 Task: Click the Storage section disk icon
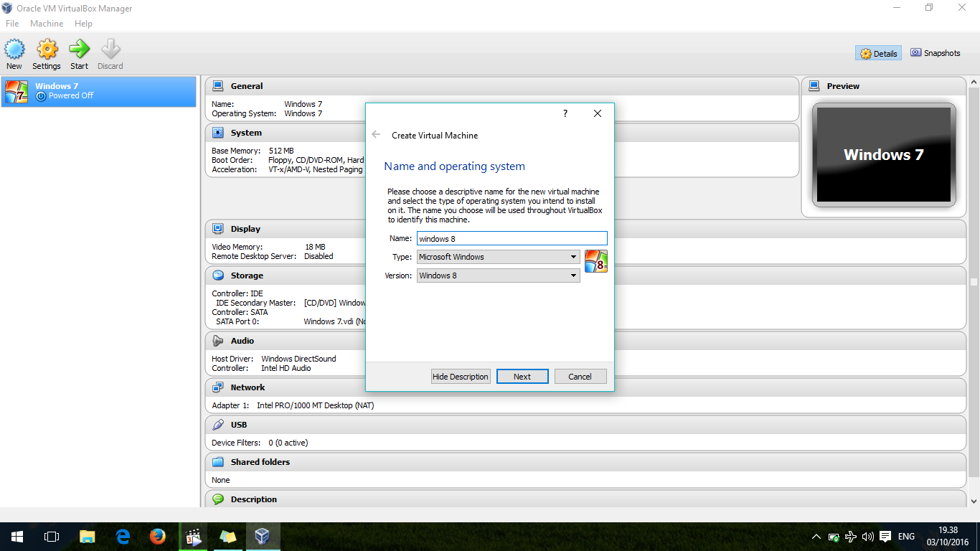[218, 275]
